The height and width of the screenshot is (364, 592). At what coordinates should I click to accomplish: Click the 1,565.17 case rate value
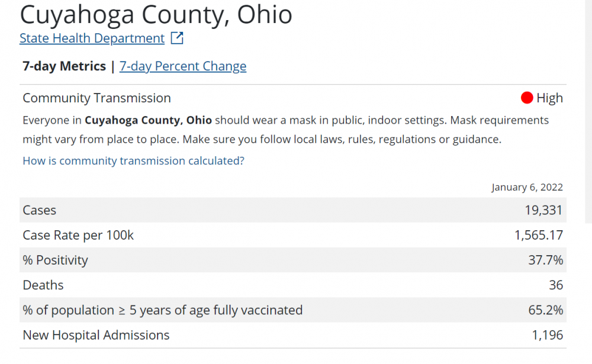coord(538,236)
